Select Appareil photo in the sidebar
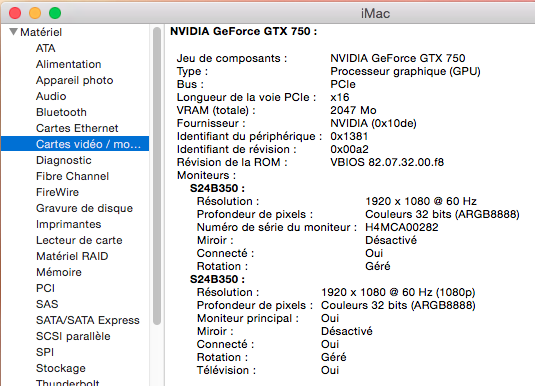This screenshot has width=535, height=386. (x=74, y=80)
